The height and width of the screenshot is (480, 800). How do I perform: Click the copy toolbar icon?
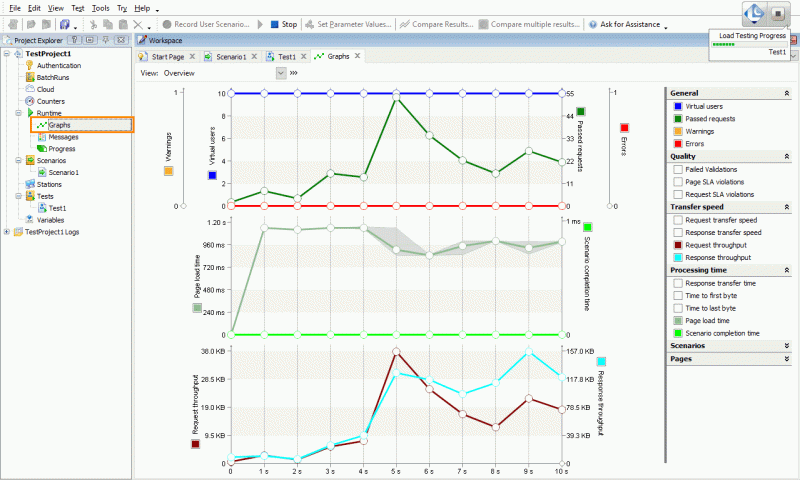[108, 24]
